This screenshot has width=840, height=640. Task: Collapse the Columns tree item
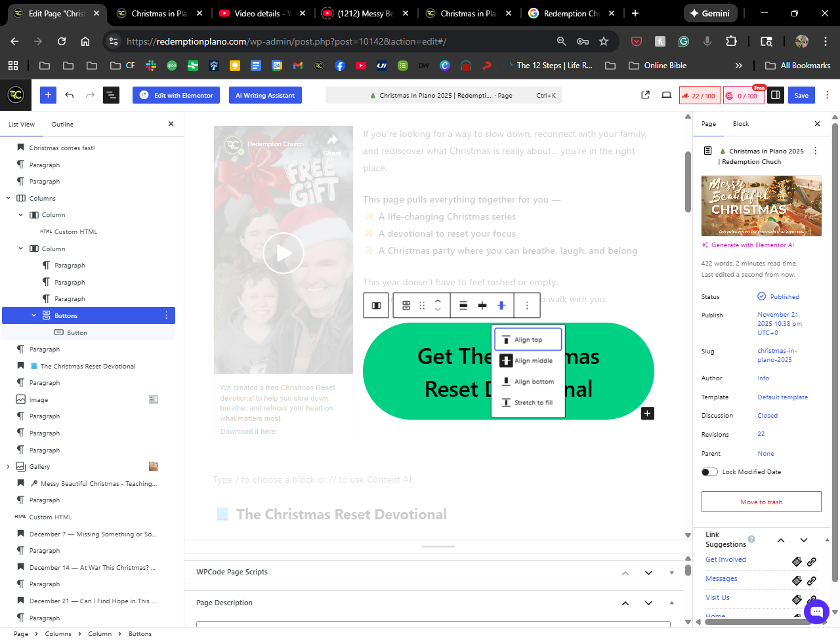pos(9,198)
